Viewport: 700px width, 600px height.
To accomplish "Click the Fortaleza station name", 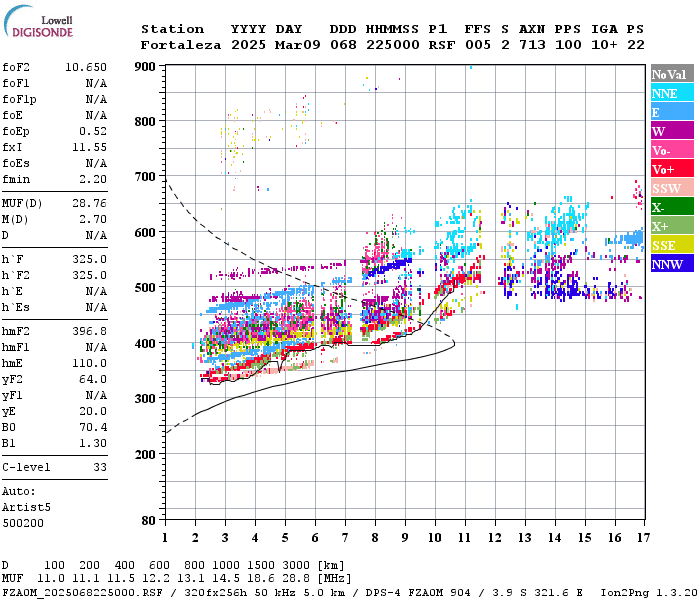I will (181, 45).
